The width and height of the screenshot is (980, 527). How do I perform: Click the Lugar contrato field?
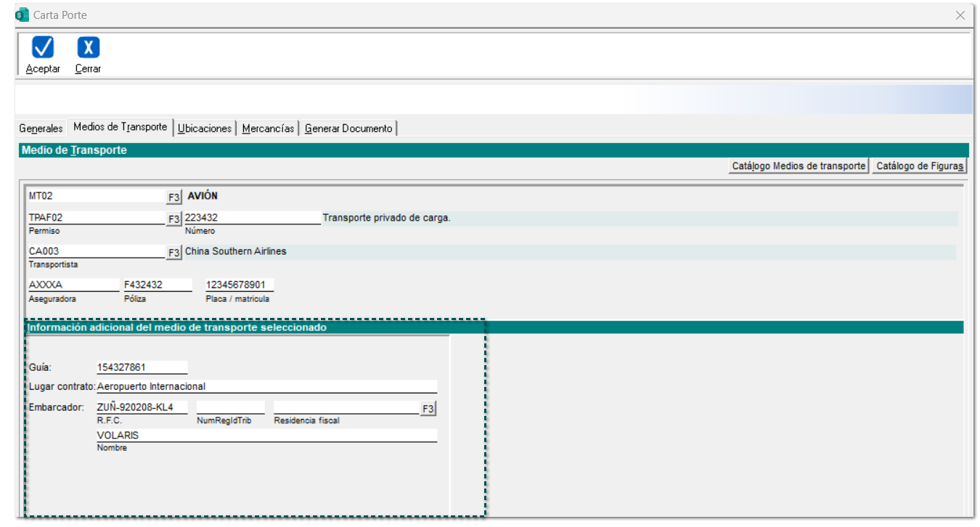pyautogui.click(x=266, y=386)
